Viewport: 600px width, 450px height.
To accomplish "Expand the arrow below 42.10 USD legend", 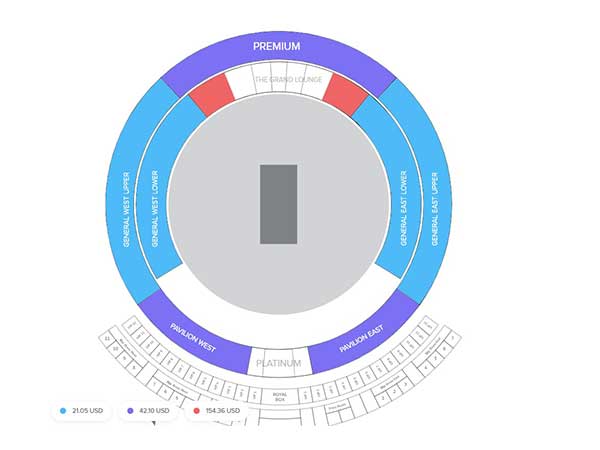I will click(154, 423).
